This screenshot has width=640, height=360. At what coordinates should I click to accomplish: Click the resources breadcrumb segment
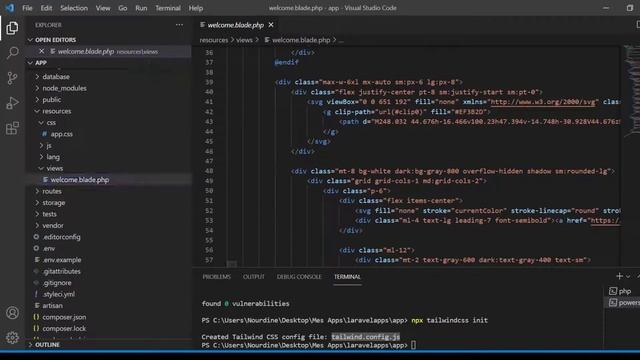tap(214, 40)
